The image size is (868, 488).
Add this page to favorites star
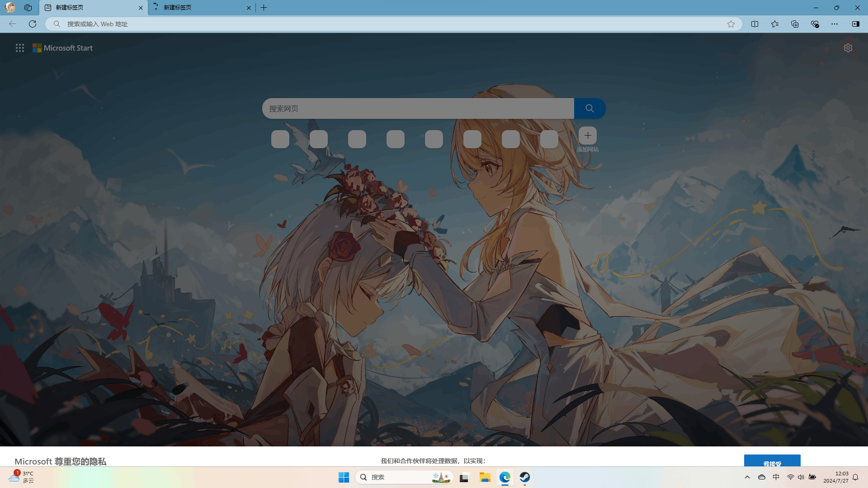[x=731, y=24]
